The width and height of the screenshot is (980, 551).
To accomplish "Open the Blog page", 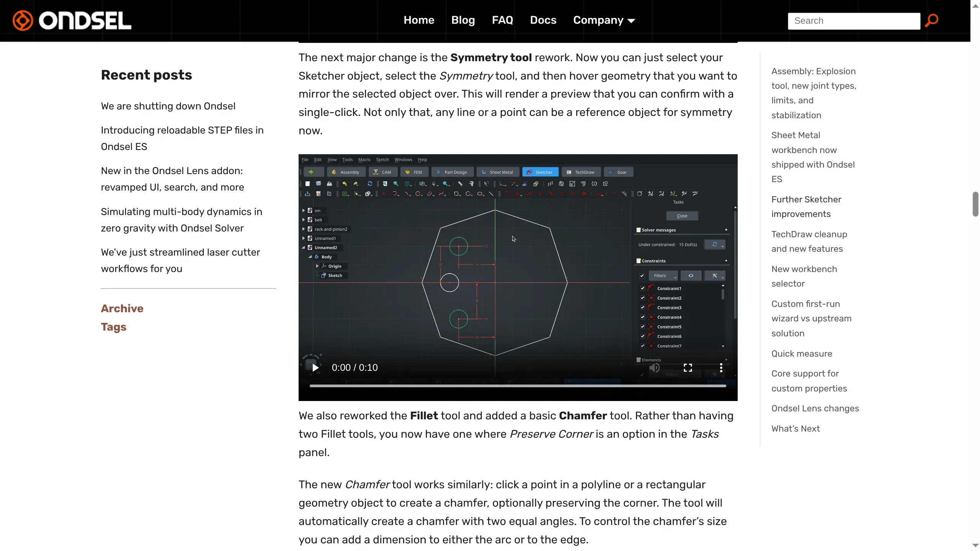I will click(x=463, y=20).
